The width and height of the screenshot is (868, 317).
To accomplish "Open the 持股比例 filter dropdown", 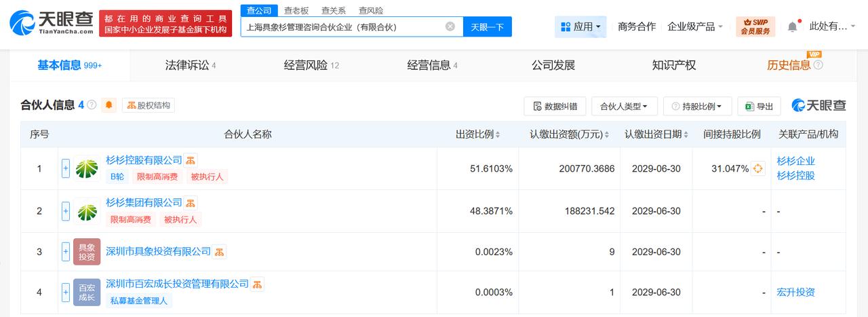I will pos(697,107).
